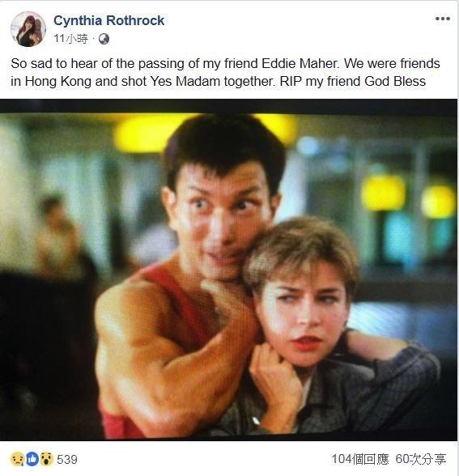This screenshot has width=459, height=476.
Task: Click the blue thumbs-up like icon
Action: [x=32, y=459]
